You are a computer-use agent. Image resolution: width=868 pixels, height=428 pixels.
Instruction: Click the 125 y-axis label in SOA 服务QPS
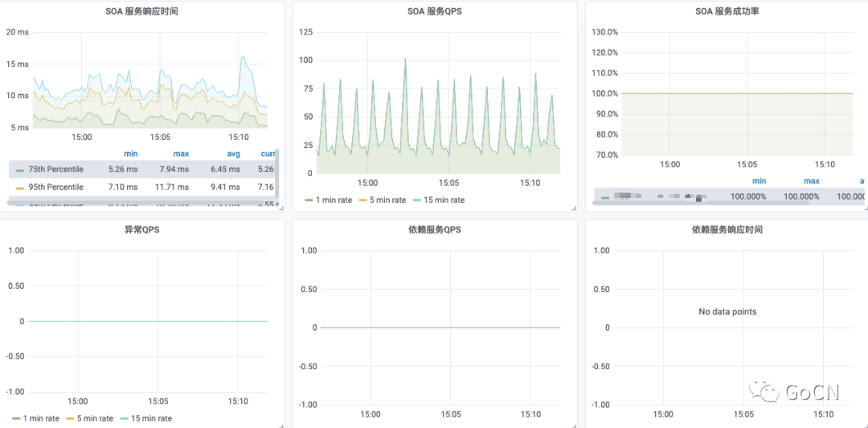pyautogui.click(x=305, y=31)
